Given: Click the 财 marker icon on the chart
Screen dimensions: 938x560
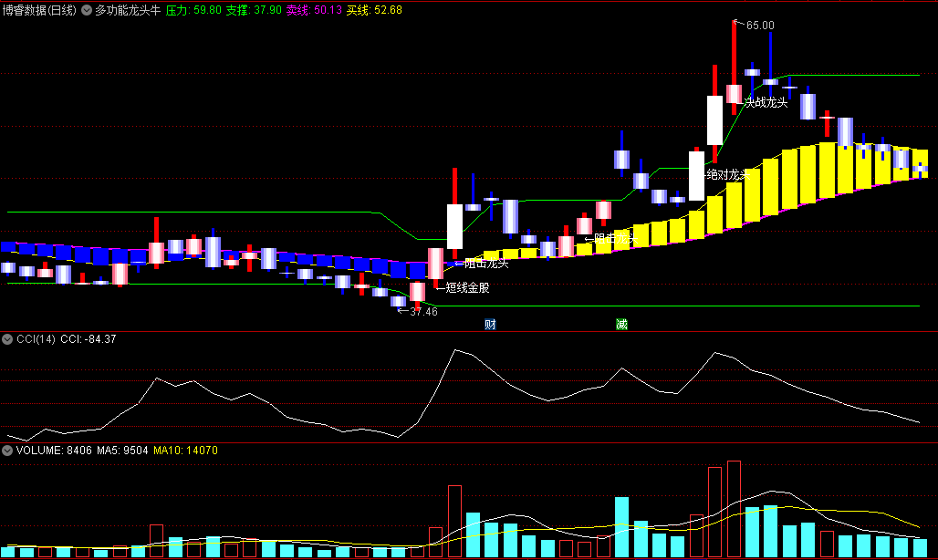Looking at the screenshot, I should [x=490, y=325].
